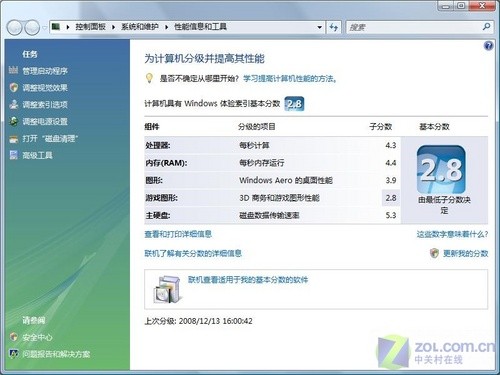The height and width of the screenshot is (375, 500).
Task: Open the address bar history dropdown
Action: pyautogui.click(x=319, y=27)
